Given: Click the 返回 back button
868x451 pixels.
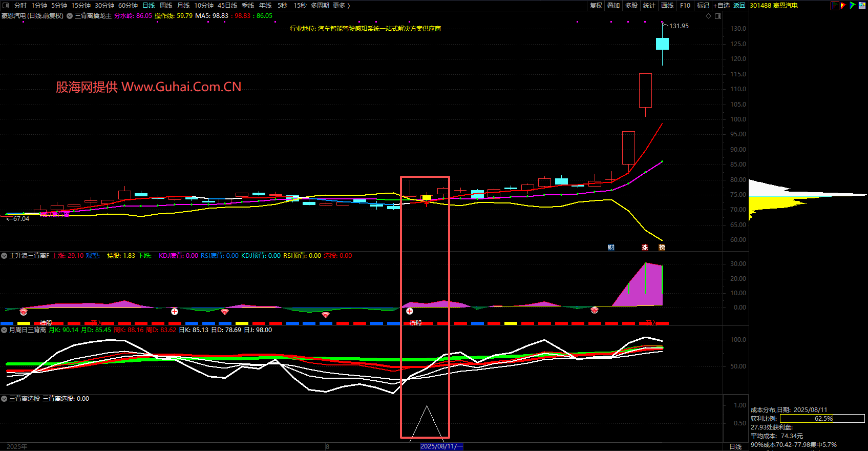Looking at the screenshot, I should (x=739, y=6).
